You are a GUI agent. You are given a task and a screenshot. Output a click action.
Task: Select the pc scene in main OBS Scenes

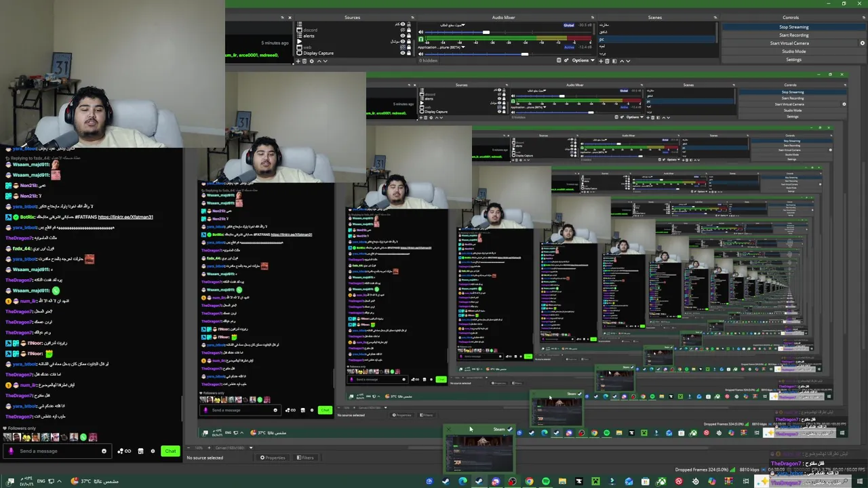[x=656, y=39]
